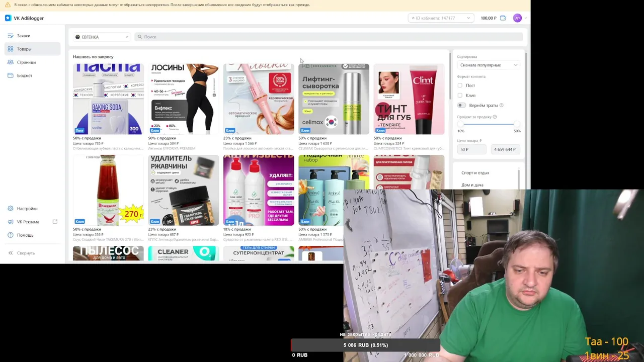Image resolution: width=644 pixels, height=362 pixels.
Task: Click the Настройки gear icon
Action: (11, 209)
